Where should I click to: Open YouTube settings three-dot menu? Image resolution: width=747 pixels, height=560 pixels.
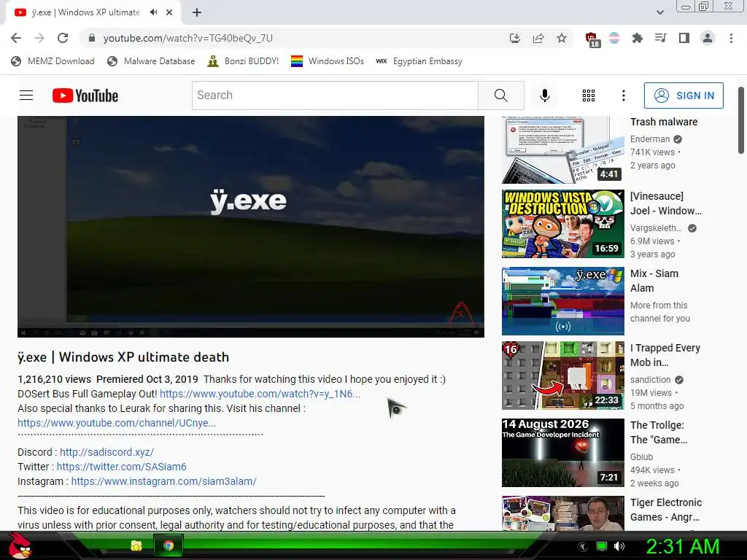tap(623, 96)
